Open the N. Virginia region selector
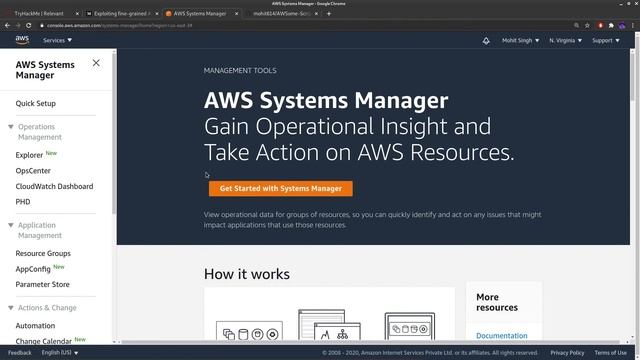Viewport: 640px width, 360px height. (x=565, y=40)
